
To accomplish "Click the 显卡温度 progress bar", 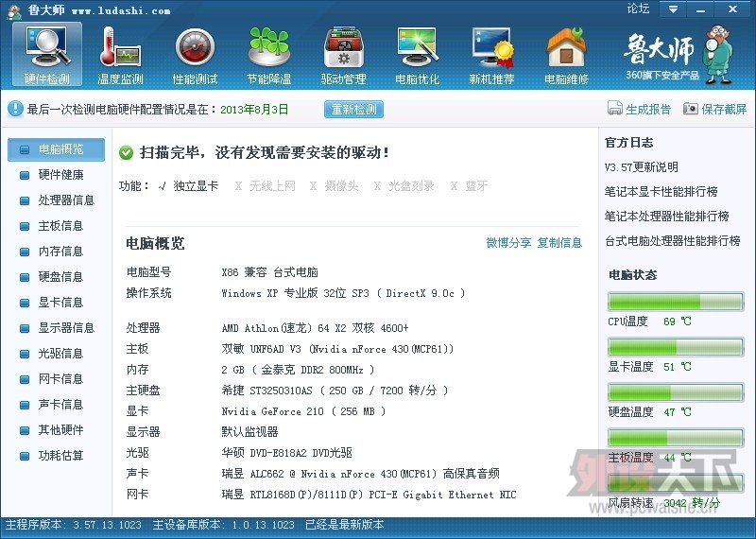I will (676, 347).
